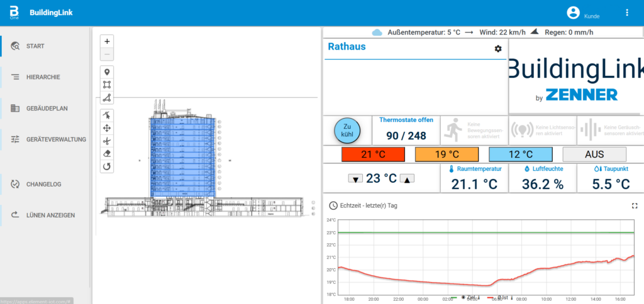This screenshot has width=644, height=304.
Task: Open the Rathaus settings gear
Action: (498, 49)
